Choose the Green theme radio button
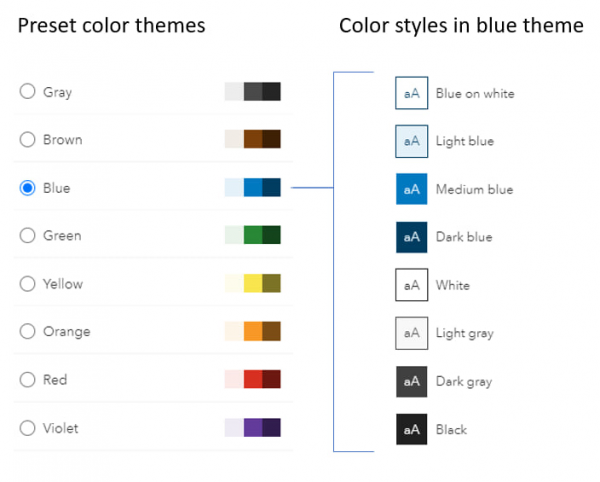Viewport: 600px width, 482px height. (x=28, y=235)
